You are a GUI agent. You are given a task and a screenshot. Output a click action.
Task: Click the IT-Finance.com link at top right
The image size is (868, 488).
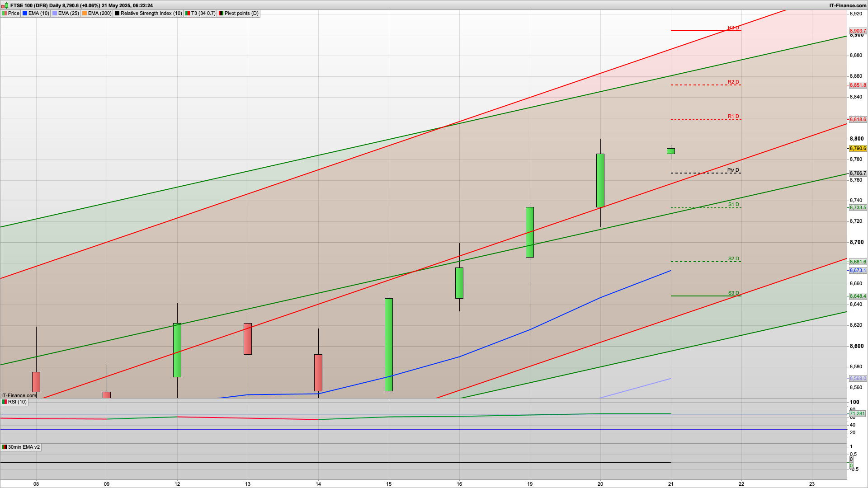(x=848, y=5)
